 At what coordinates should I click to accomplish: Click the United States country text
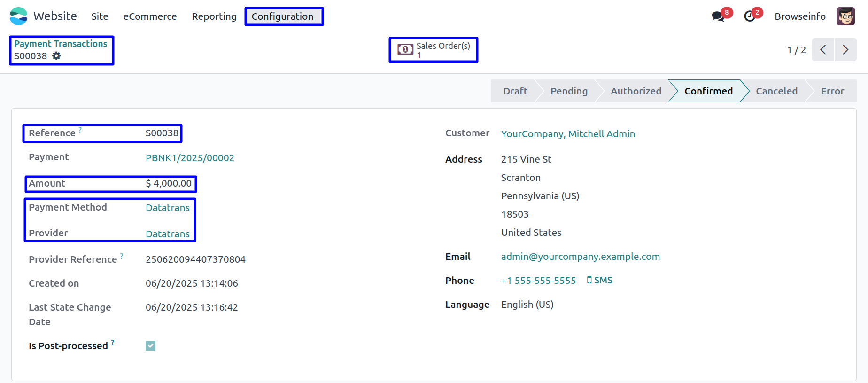531,233
